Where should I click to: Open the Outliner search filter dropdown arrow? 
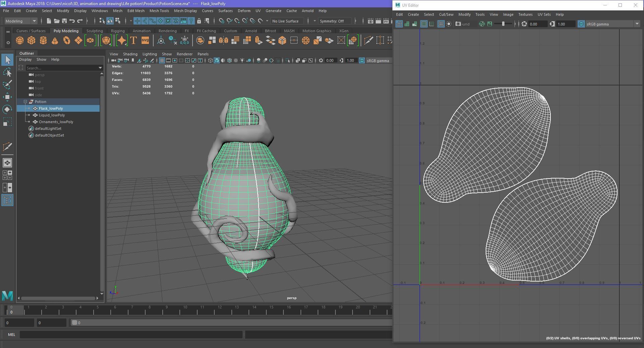click(100, 68)
